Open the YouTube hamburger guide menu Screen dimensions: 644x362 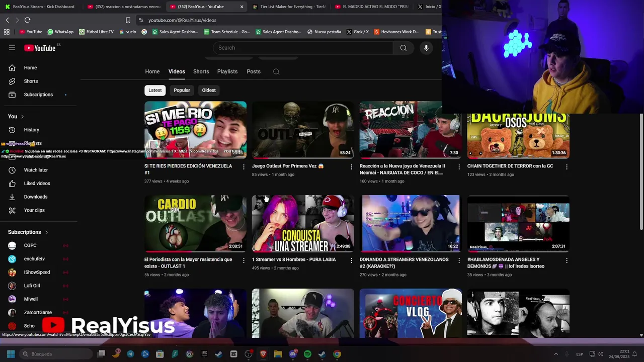pos(12,48)
